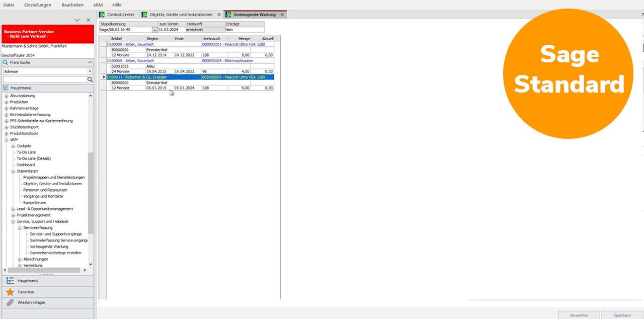
Task: Click the Favoriten star icon
Action: tap(10, 292)
